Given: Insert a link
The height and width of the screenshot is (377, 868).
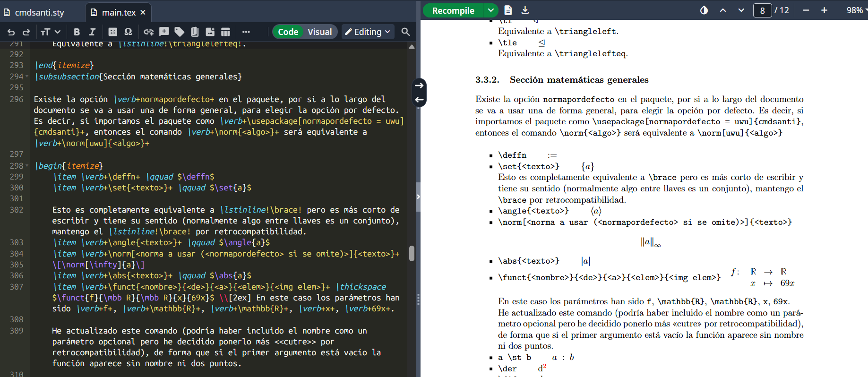Looking at the screenshot, I should pyautogui.click(x=149, y=32).
